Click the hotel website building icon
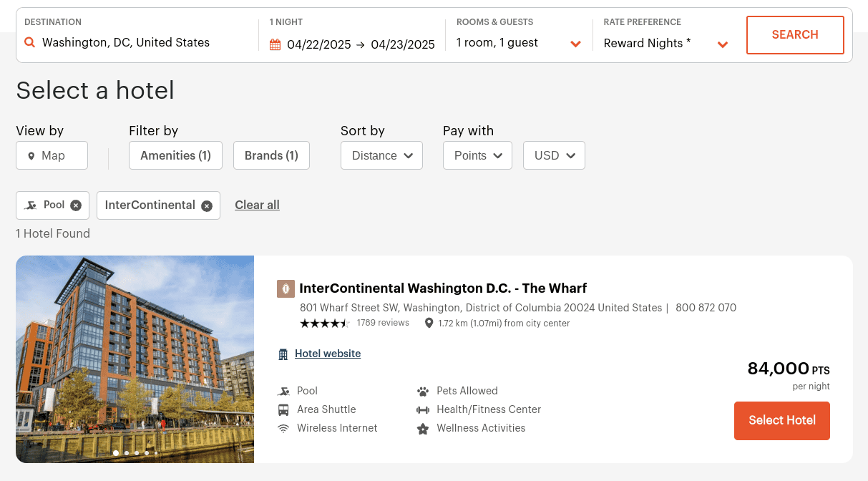The width and height of the screenshot is (868, 481). pos(283,354)
